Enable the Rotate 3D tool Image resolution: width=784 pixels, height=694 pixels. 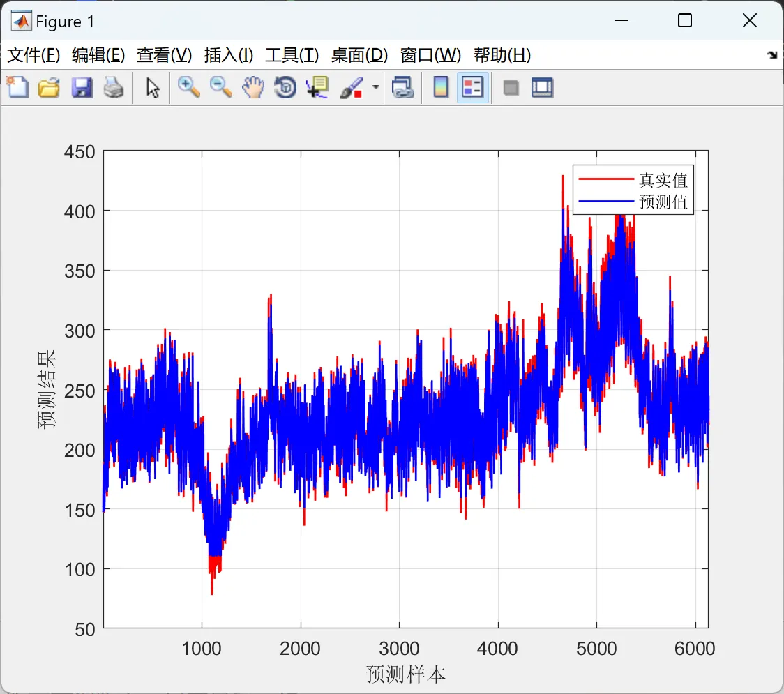pos(285,87)
